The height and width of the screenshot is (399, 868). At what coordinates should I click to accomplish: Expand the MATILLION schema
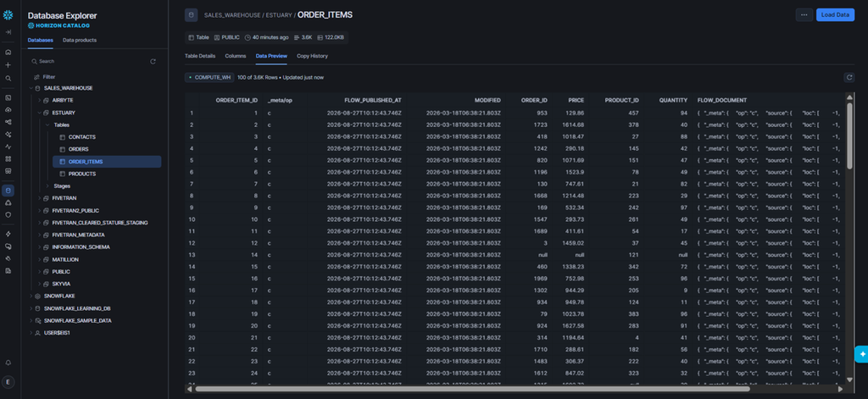click(x=39, y=259)
